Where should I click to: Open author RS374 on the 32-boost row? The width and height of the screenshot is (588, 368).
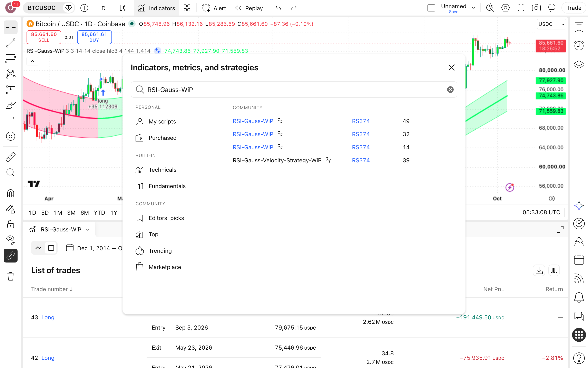click(x=361, y=134)
